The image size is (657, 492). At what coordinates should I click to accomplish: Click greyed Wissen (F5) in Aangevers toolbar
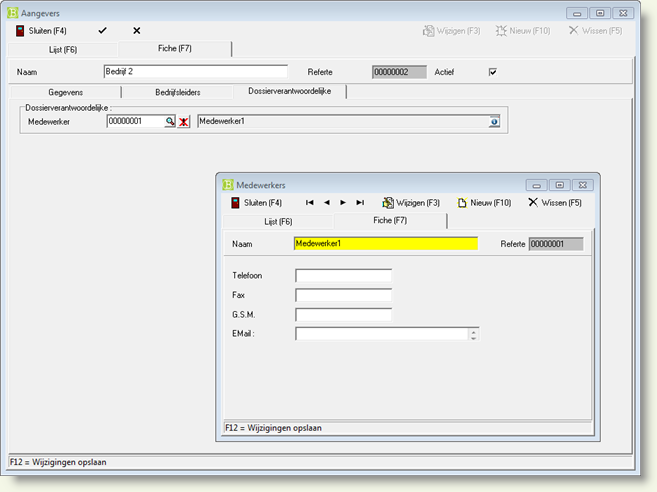pos(595,31)
